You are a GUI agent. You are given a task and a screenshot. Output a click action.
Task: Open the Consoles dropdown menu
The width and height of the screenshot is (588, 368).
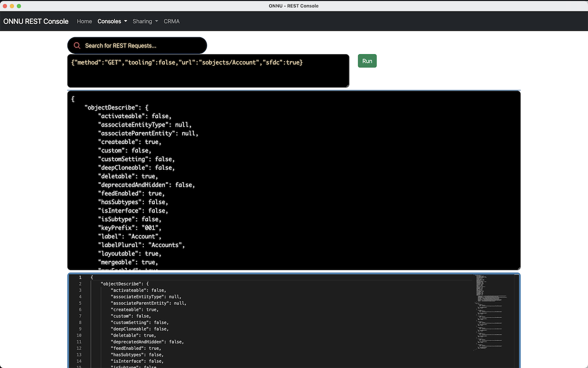[112, 21]
